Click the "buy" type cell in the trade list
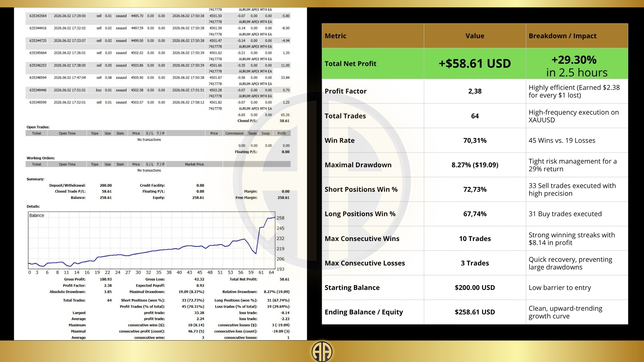This screenshot has width=644, height=362. 99,90
